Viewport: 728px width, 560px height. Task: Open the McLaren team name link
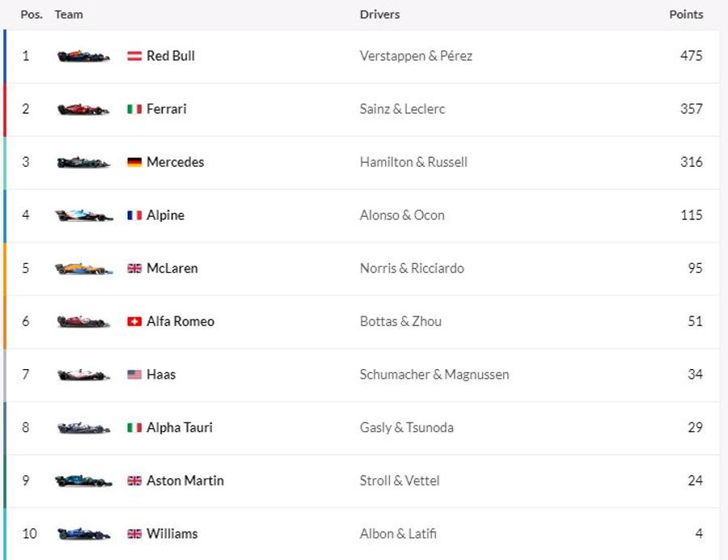tap(172, 269)
